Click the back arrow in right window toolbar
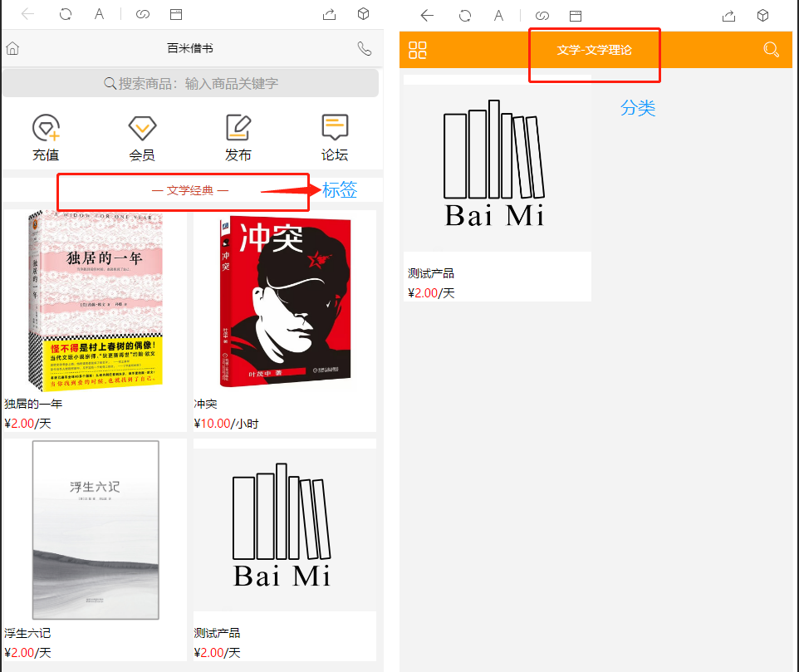 tap(427, 16)
